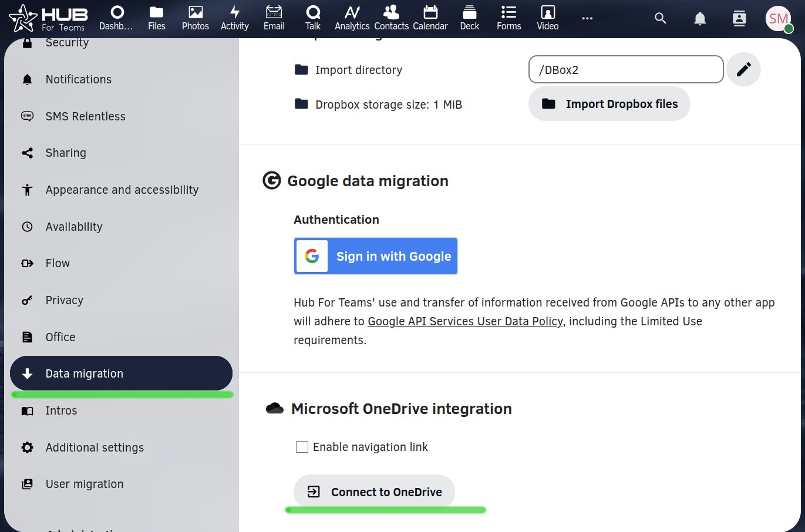Select User migration in sidebar

[85, 484]
